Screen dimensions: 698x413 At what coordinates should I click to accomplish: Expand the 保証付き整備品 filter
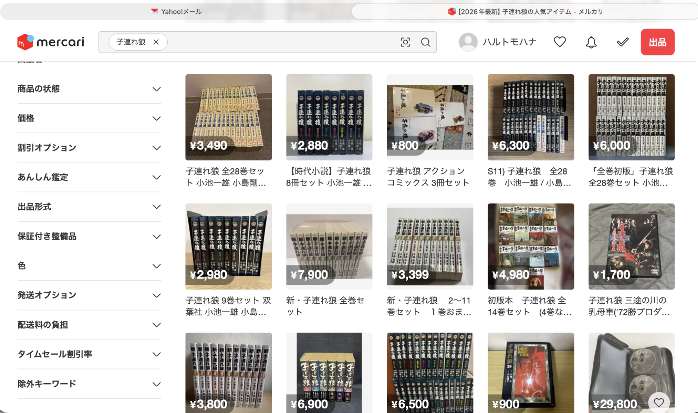(x=89, y=236)
